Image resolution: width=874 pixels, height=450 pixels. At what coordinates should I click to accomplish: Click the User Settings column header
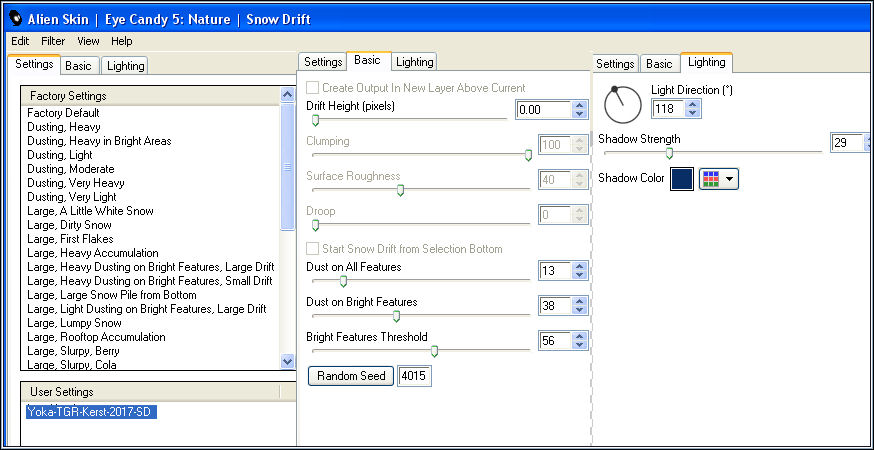click(150, 392)
